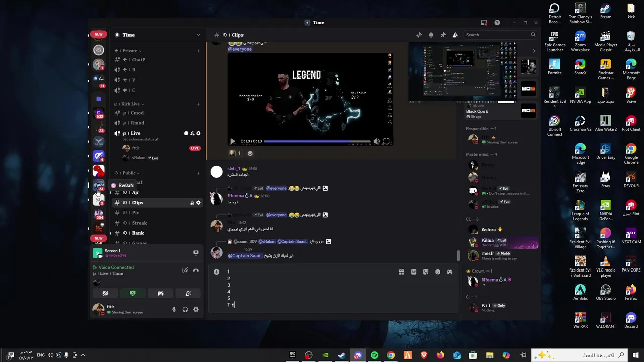The width and height of the screenshot is (644, 362).
Task: Open the emoji picker
Action: 438,272
